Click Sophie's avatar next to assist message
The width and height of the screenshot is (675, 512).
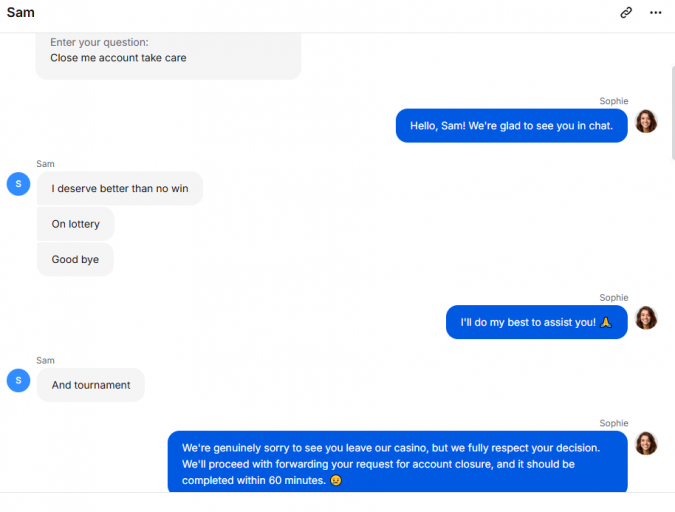click(x=646, y=318)
